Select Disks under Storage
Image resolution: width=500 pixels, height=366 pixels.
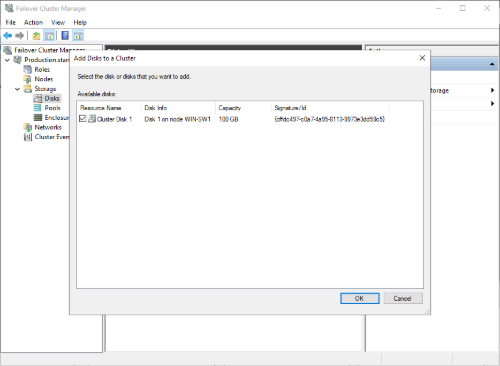52,98
